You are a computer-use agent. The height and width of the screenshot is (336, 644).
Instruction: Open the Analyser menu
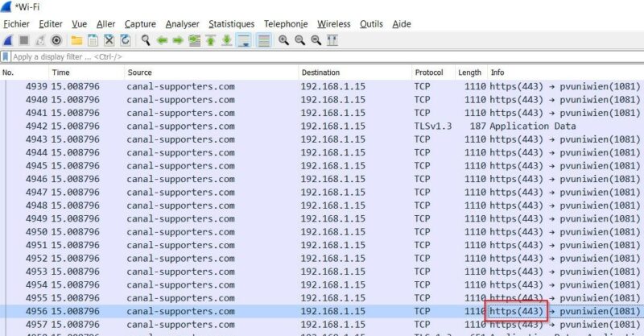[x=183, y=24]
